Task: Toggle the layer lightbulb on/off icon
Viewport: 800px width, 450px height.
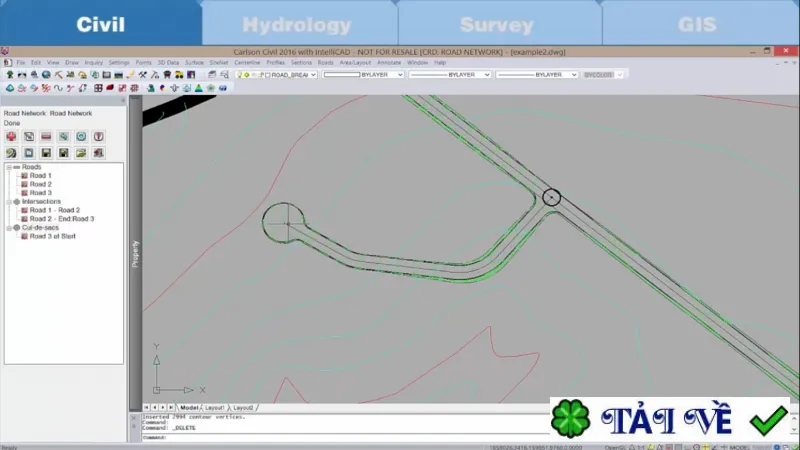Action: (239, 75)
